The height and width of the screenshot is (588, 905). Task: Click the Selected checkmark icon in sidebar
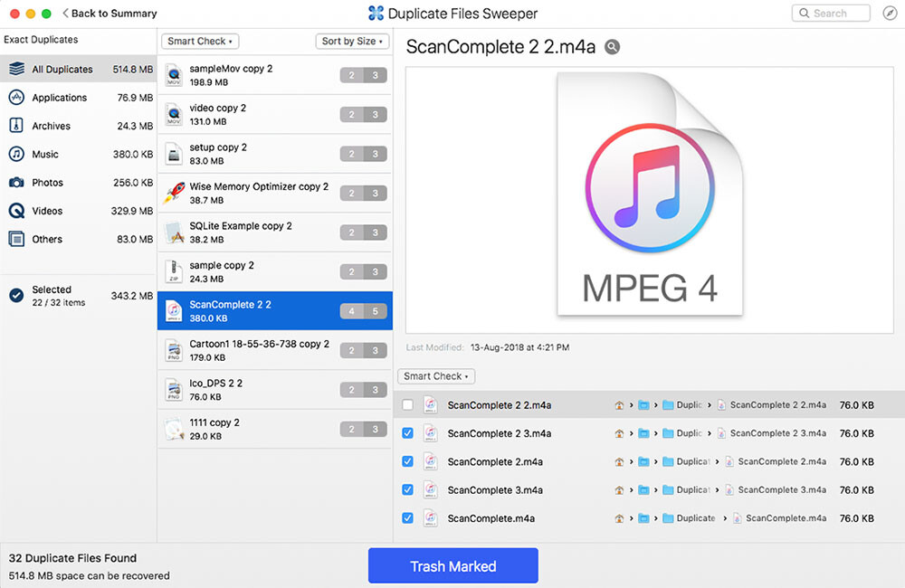coord(16,296)
